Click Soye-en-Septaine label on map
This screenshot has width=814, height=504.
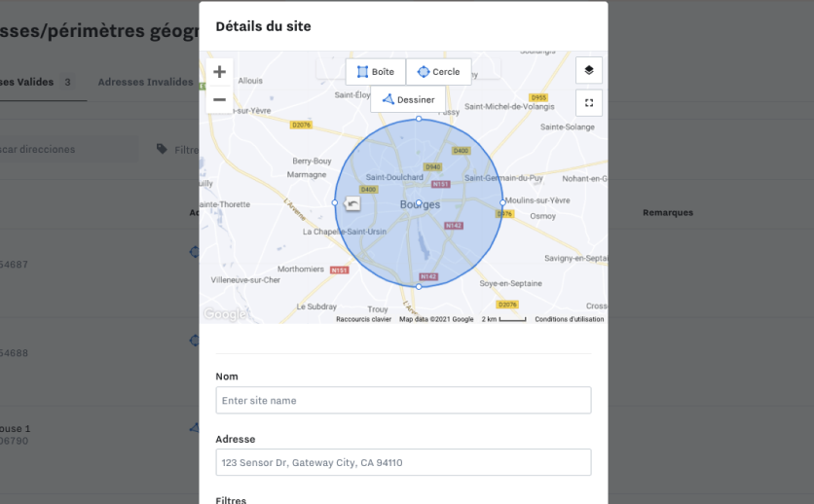[511, 284]
